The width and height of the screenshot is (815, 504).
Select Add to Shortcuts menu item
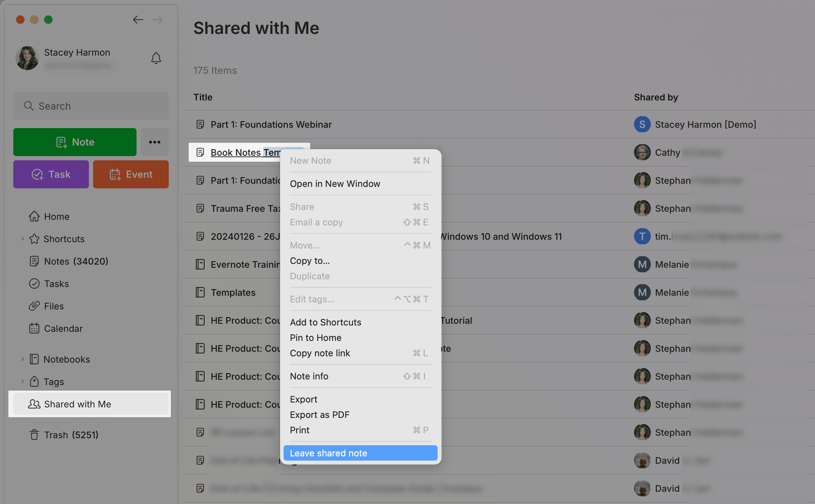[361, 322]
